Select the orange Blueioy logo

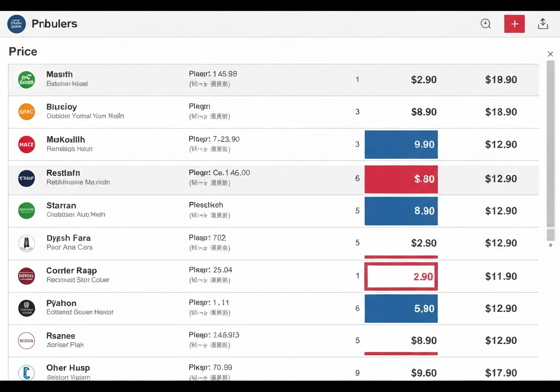pyautogui.click(x=27, y=112)
